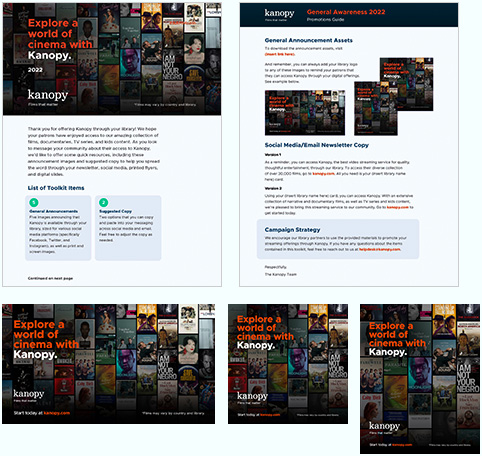
Task: Click the 'Suggested Copy' card title
Action: (x=115, y=211)
